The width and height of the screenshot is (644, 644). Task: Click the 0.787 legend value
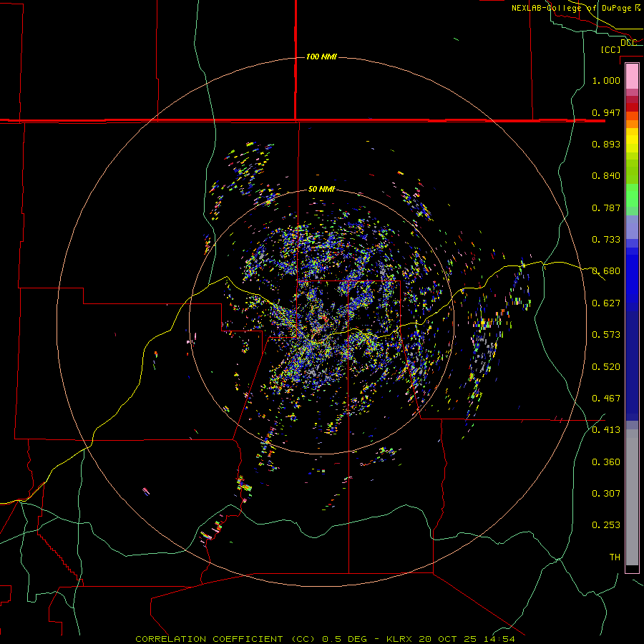coord(606,208)
